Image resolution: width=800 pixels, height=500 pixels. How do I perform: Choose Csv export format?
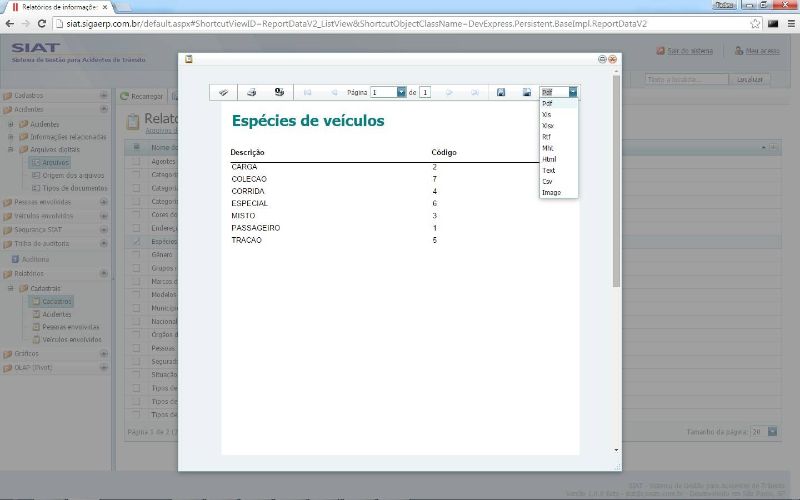tap(559, 182)
